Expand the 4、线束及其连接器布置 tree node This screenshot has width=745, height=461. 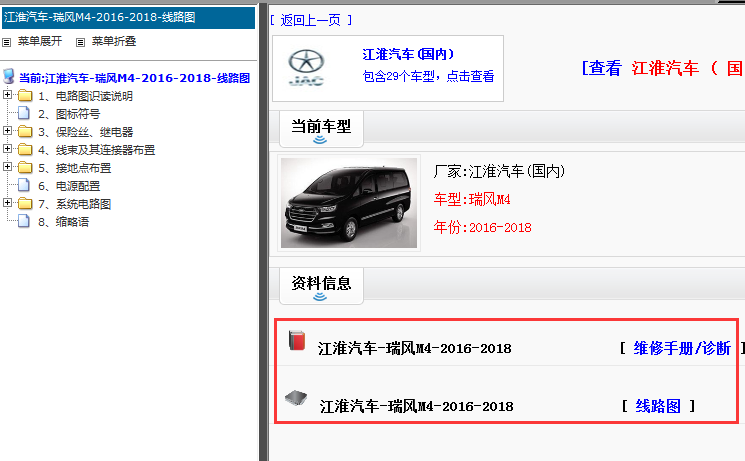tap(7, 149)
